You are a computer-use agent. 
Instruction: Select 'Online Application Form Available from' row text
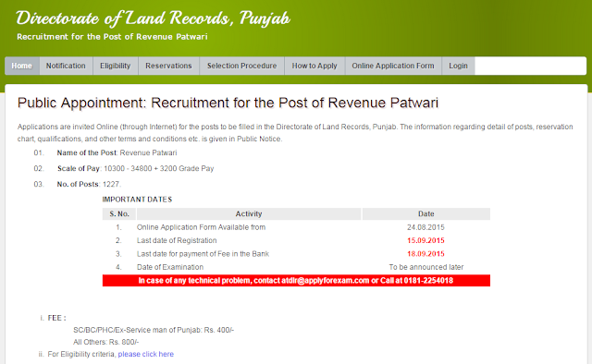coord(202,227)
